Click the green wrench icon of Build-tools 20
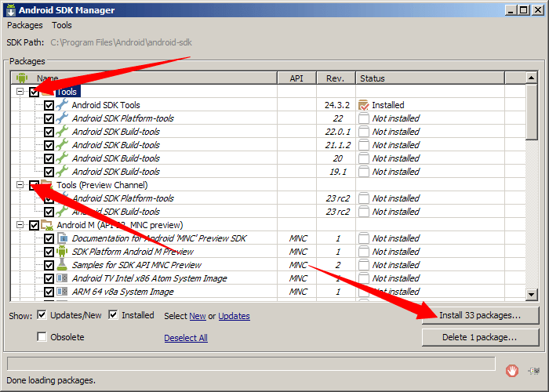Screen dimensions: 549x392 62,158
